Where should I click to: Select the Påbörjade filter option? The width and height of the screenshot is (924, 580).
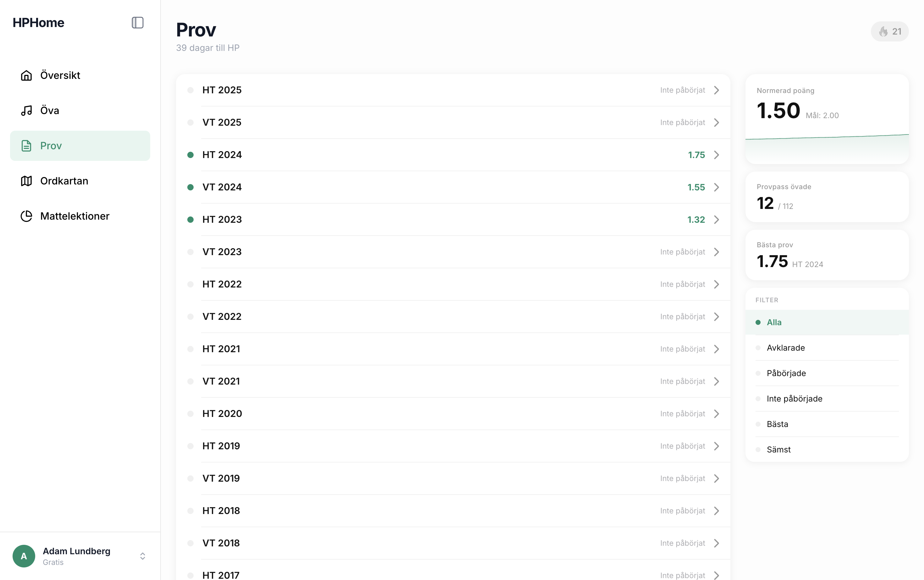coord(786,373)
